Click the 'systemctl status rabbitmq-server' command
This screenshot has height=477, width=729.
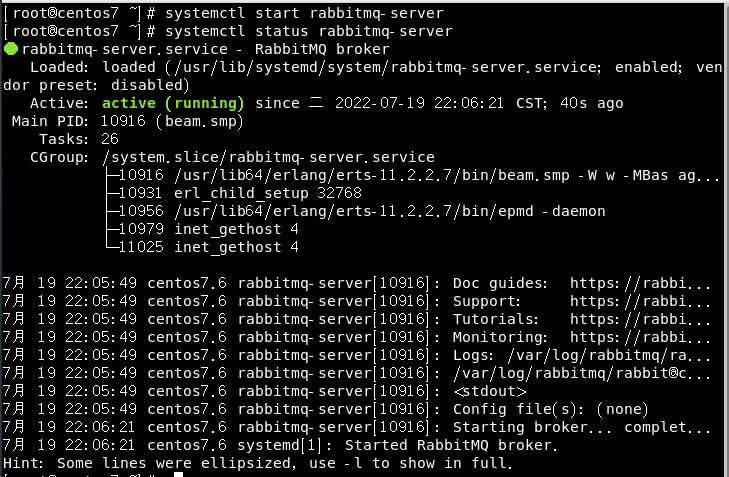309,31
